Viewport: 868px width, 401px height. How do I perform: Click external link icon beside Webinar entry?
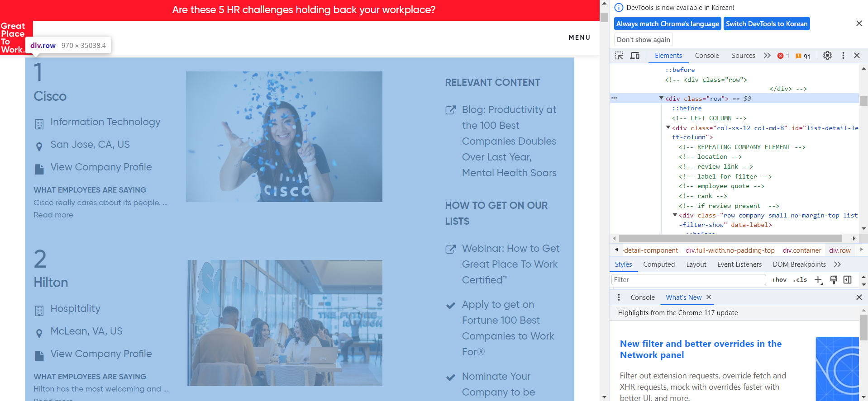[450, 249]
